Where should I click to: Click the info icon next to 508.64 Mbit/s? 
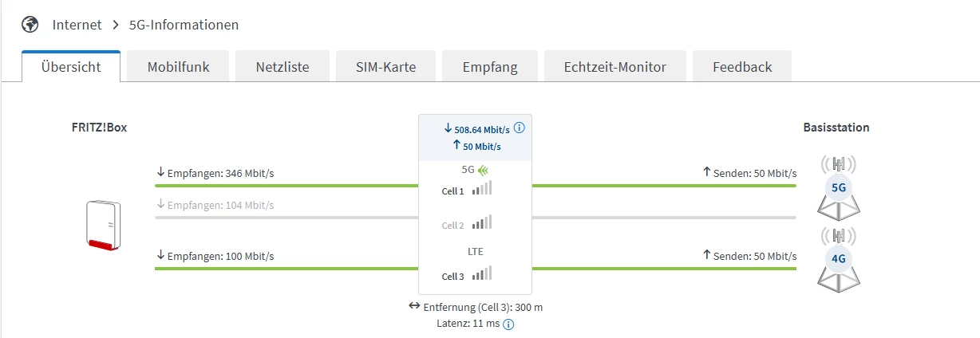[520, 128]
